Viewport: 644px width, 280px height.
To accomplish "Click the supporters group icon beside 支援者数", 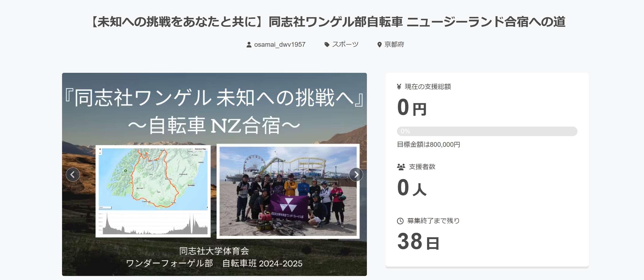I will pyautogui.click(x=401, y=167).
